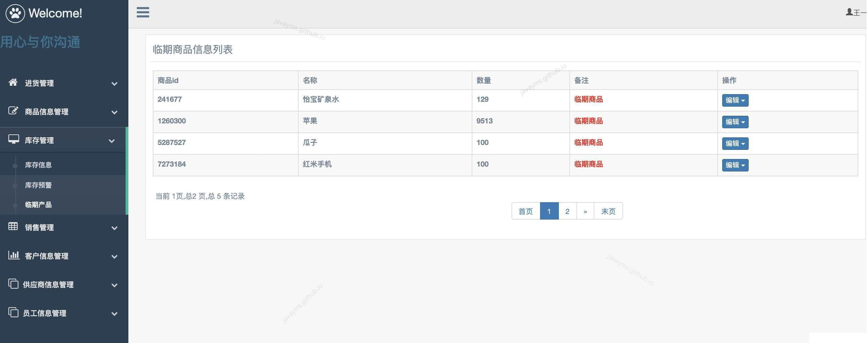Expand the 进货管理 chevron
Screen dimensions: 868x343
pos(114,84)
